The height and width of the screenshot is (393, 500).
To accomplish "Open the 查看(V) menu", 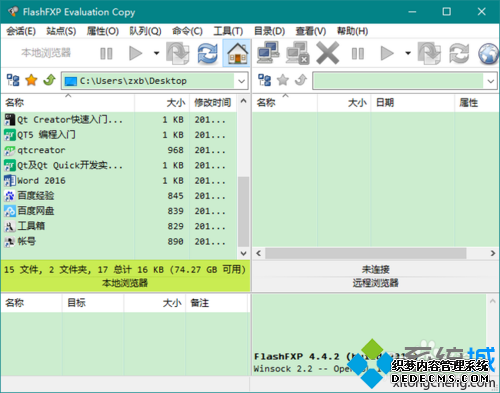I will [311, 31].
